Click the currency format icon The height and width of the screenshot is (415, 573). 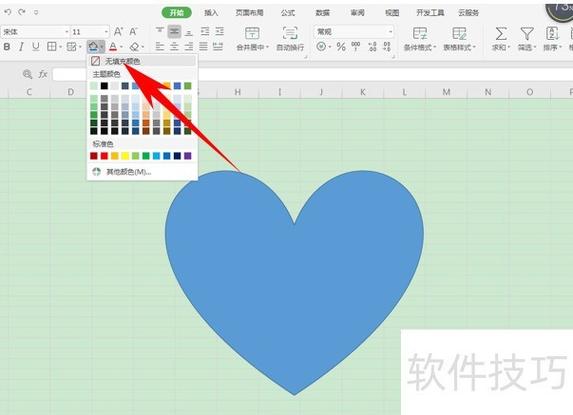pyautogui.click(x=321, y=47)
